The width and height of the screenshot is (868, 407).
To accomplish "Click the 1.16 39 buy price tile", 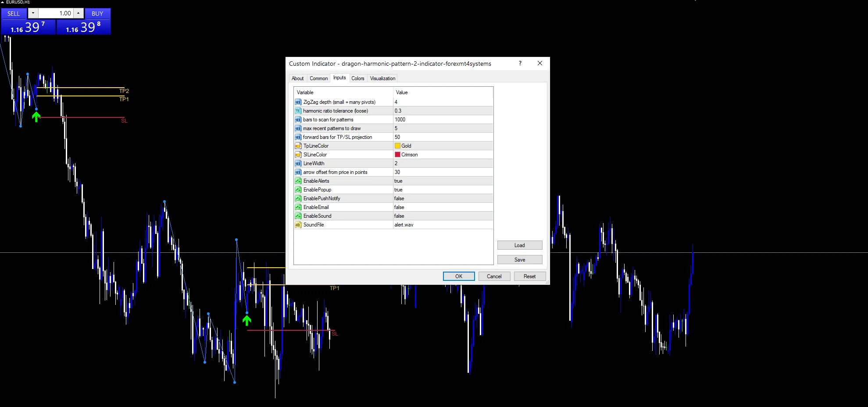I will tap(83, 27).
